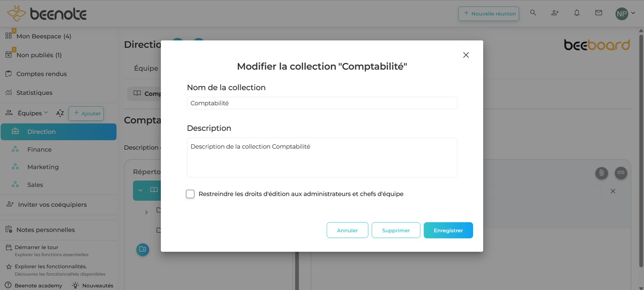Click the add folder round icon

point(143,249)
